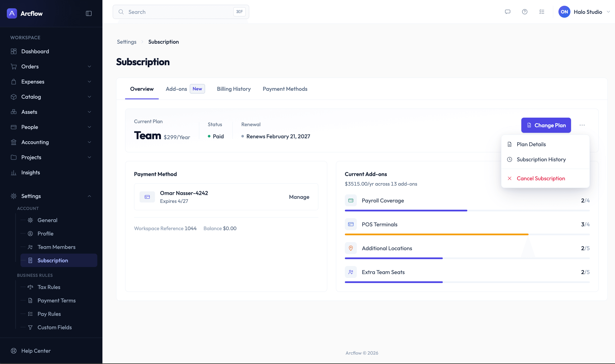Collapse the Settings menu chevron

click(89, 196)
